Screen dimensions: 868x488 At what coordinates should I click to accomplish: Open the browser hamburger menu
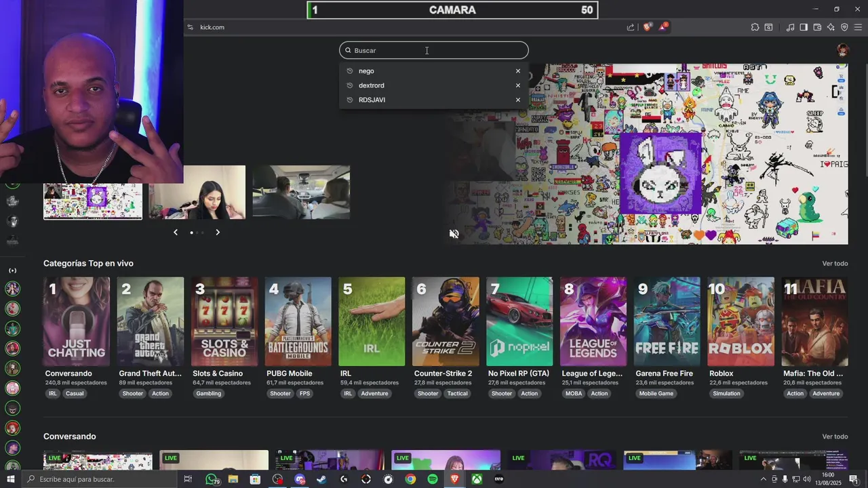[x=858, y=27]
